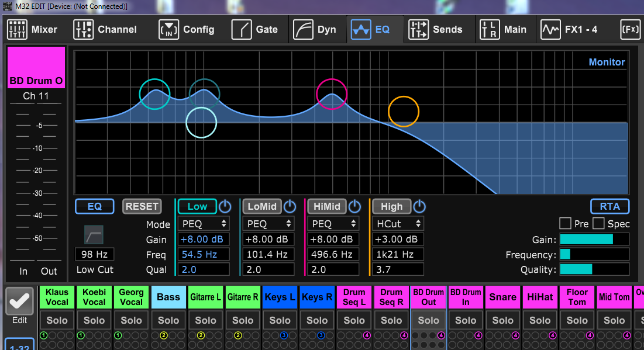644x350 pixels.
Task: Toggle High band power button
Action: (x=419, y=206)
